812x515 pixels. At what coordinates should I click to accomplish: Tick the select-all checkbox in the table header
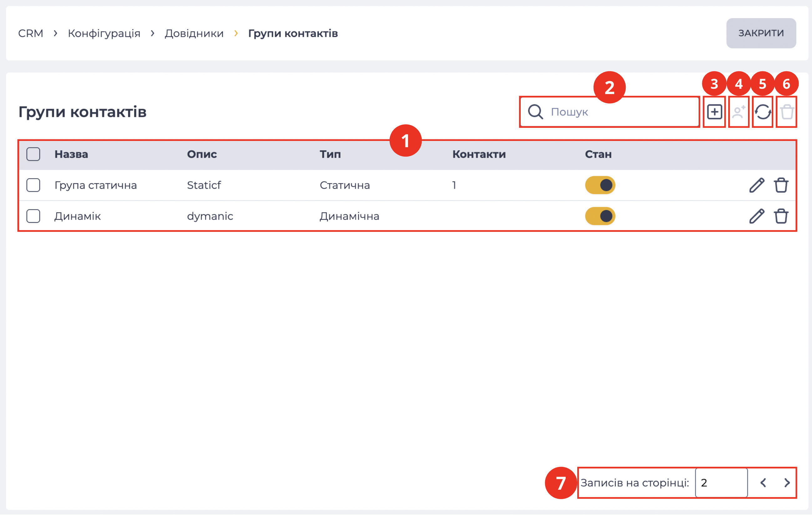(x=33, y=154)
